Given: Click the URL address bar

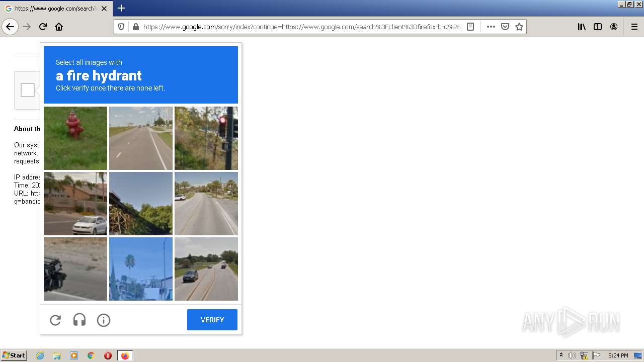Looking at the screenshot, I should tap(302, 27).
